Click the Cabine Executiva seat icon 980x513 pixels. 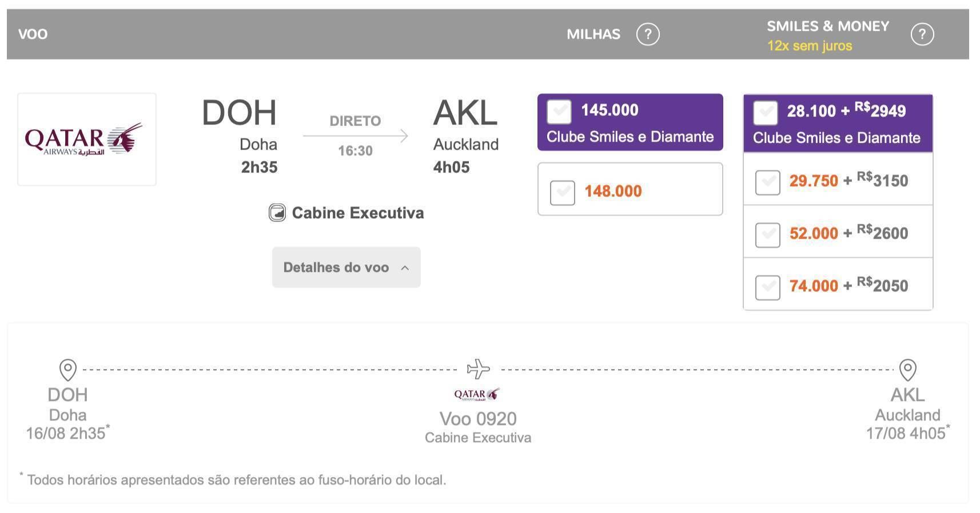(x=277, y=213)
